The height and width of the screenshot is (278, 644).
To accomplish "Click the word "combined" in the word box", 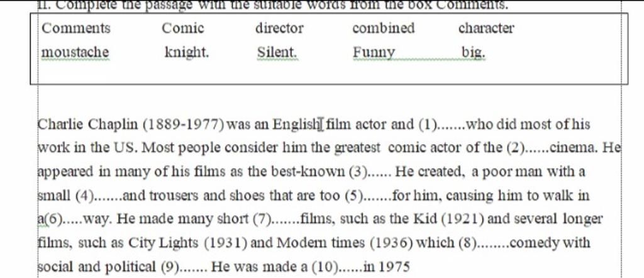I will pos(384,28).
